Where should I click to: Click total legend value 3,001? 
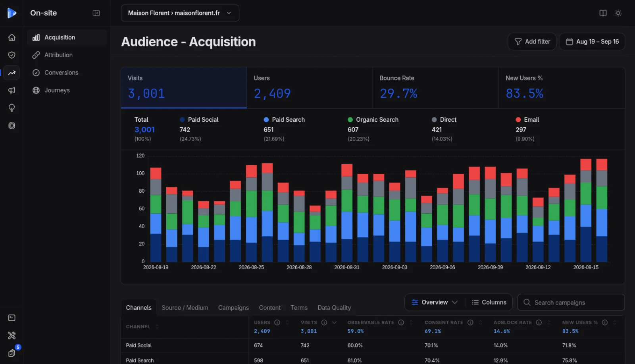144,130
